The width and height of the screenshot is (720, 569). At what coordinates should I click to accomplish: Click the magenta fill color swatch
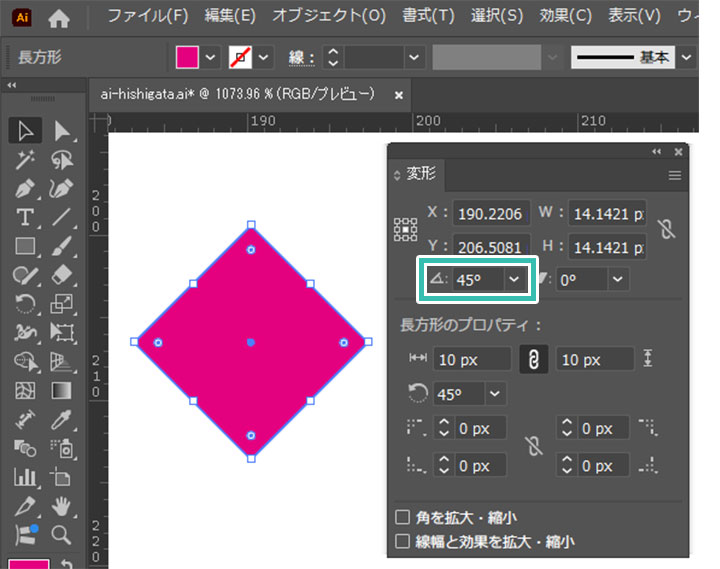[187, 57]
